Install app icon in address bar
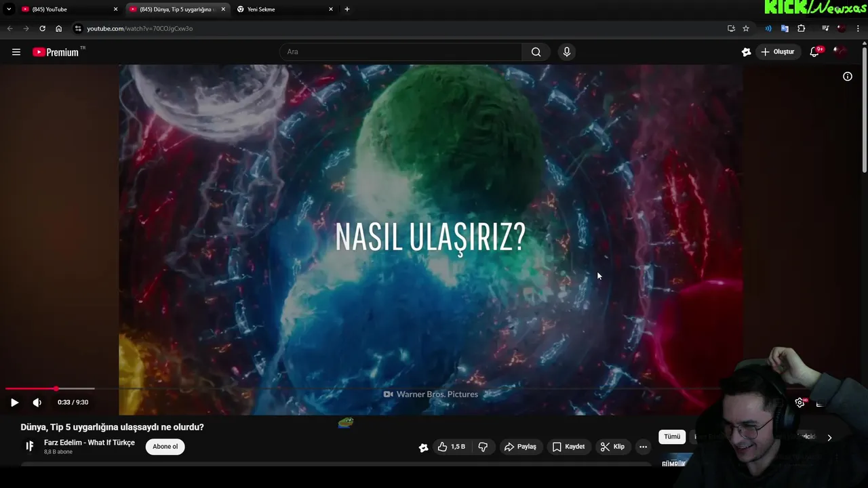 tap(731, 28)
